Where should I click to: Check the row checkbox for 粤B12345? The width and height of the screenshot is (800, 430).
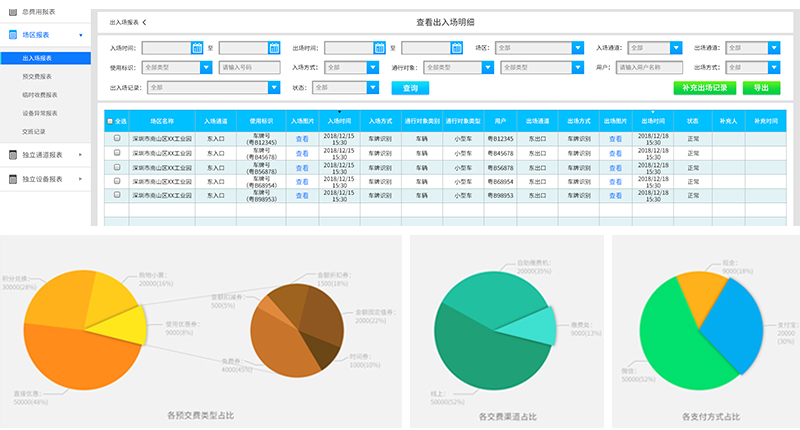tap(117, 137)
